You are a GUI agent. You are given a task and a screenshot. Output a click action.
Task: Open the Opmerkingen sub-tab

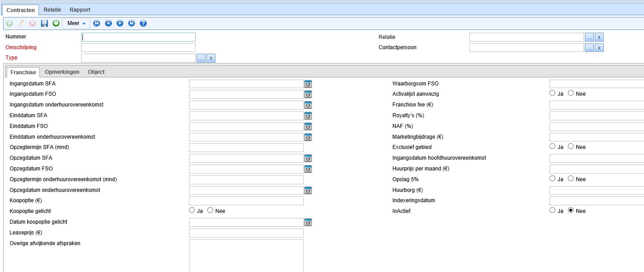[x=62, y=72]
